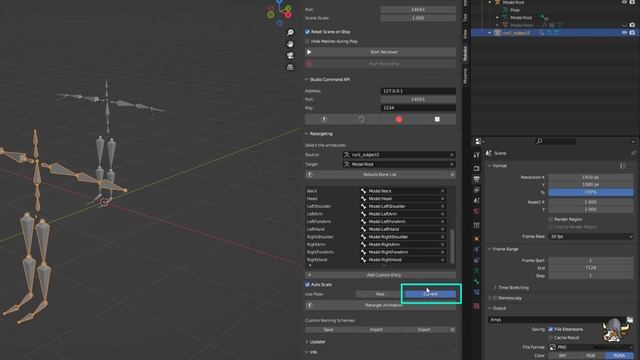
Task: Collapse the Retargeting section
Action: click(307, 133)
